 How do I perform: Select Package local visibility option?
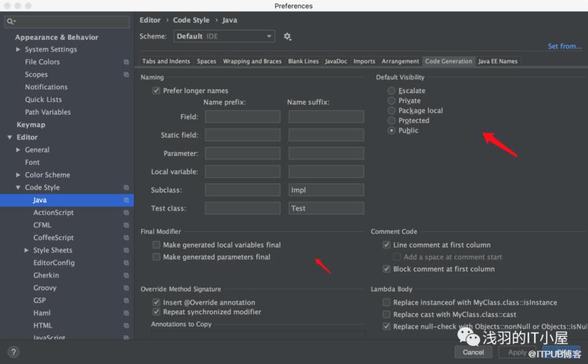392,110
